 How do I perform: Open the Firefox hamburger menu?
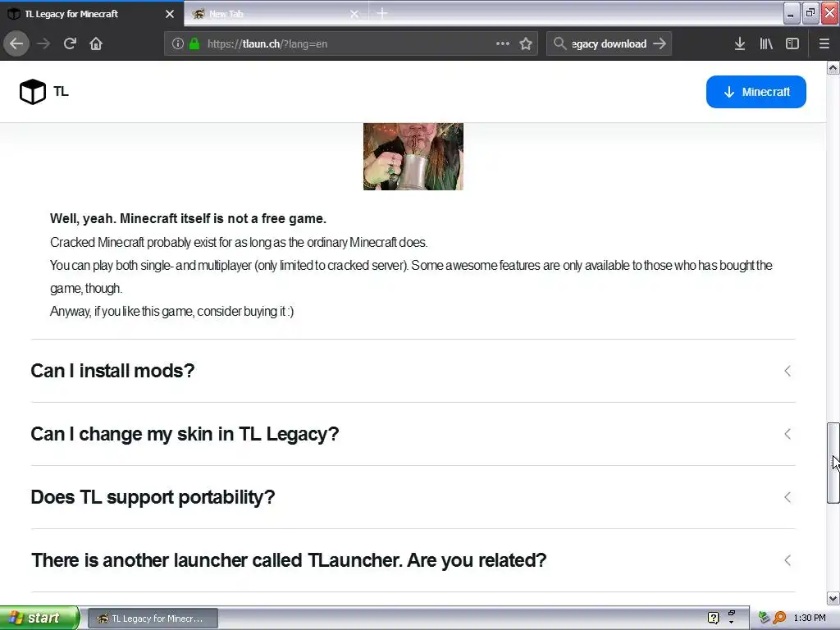pos(824,44)
